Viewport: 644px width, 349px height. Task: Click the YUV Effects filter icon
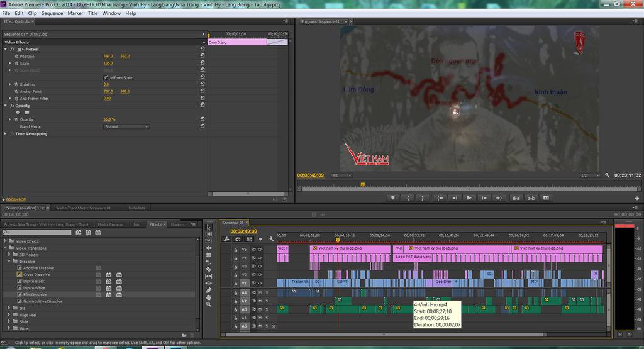(97, 233)
